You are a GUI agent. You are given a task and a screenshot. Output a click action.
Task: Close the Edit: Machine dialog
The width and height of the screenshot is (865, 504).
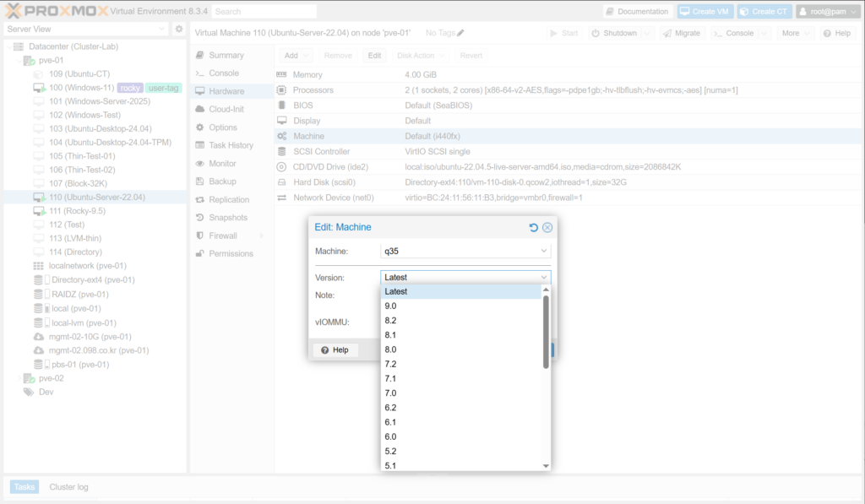[547, 227]
